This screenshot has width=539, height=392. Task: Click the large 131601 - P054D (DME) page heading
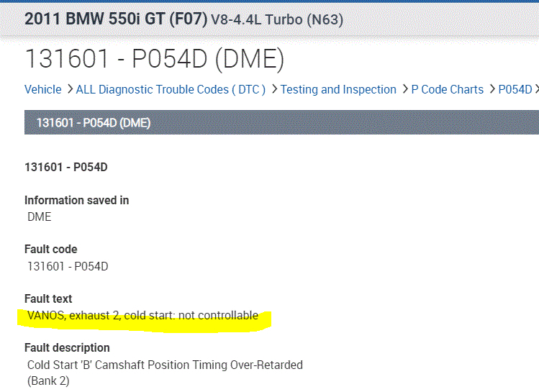[x=155, y=59]
